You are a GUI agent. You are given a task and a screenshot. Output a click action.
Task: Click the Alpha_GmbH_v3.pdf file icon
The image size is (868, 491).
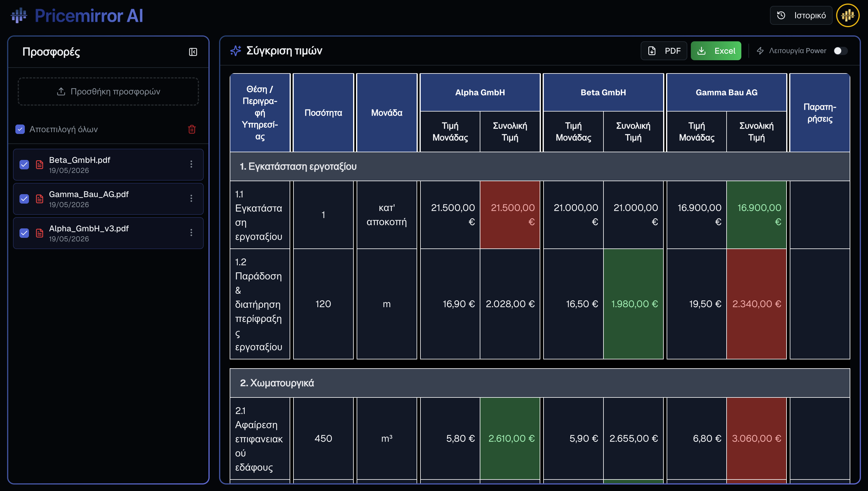point(40,233)
